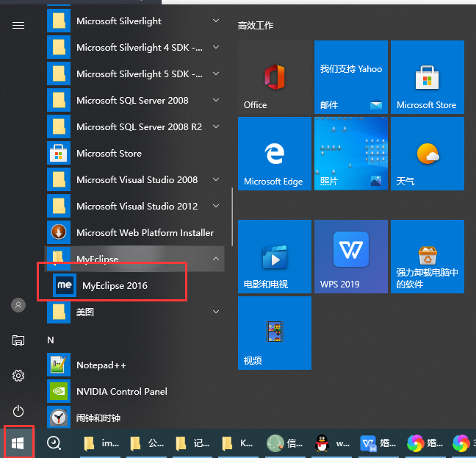Open the 电影和电视 tile
Image resolution: width=476 pixels, height=458 pixels.
(x=275, y=257)
